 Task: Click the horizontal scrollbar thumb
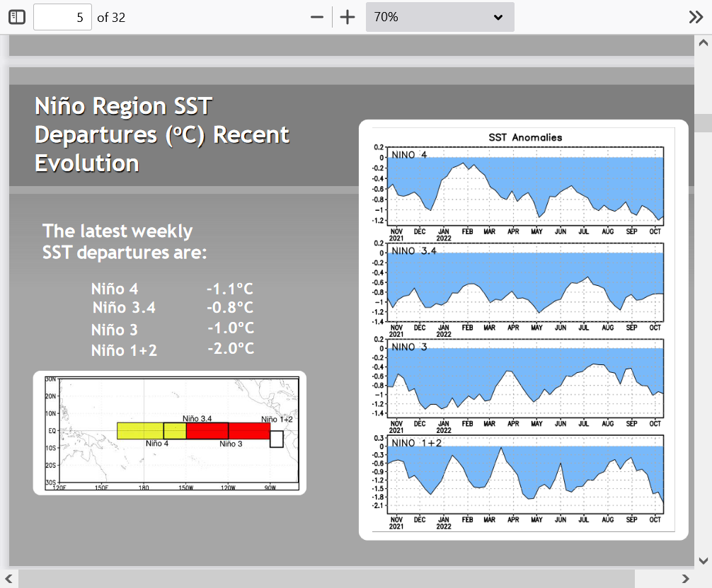(x=326, y=579)
